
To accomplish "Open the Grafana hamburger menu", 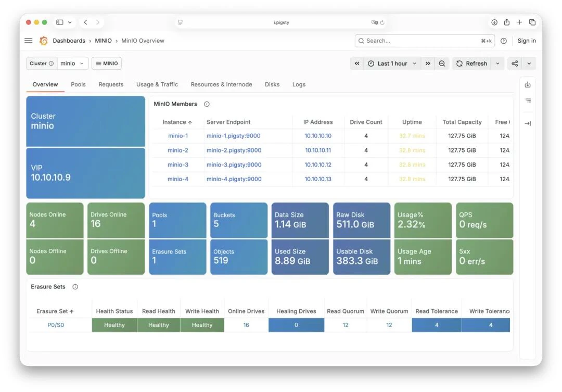I will tap(28, 41).
